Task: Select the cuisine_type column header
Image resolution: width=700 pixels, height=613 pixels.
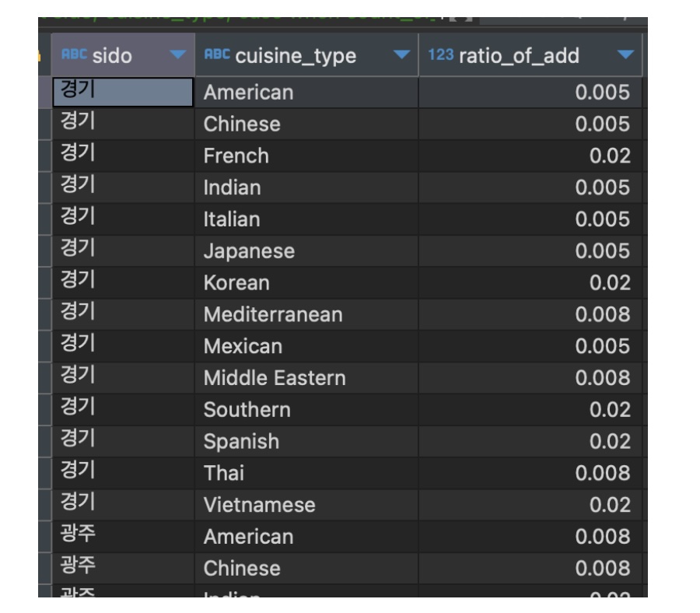Action: coord(306,54)
